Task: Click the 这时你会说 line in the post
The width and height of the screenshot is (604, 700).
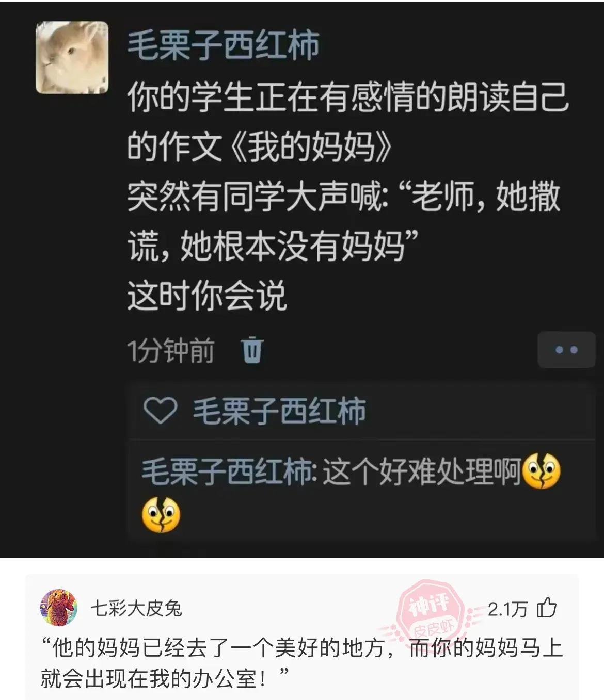Action: pos(206,296)
